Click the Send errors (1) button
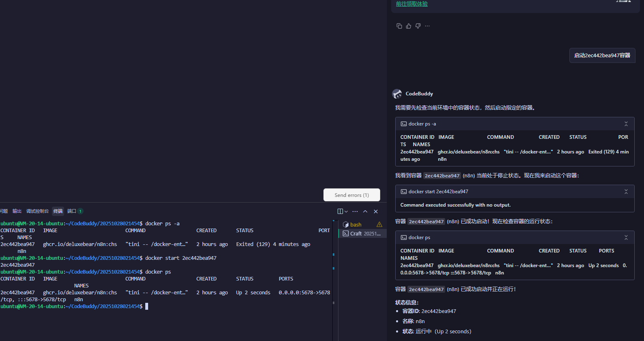This screenshot has width=644, height=341. (x=352, y=195)
